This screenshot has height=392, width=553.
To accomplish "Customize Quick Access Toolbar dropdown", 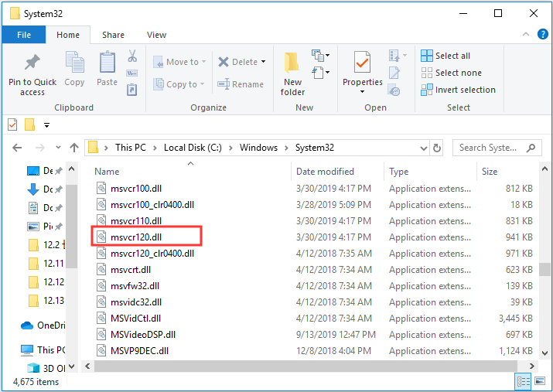I will click(x=46, y=124).
